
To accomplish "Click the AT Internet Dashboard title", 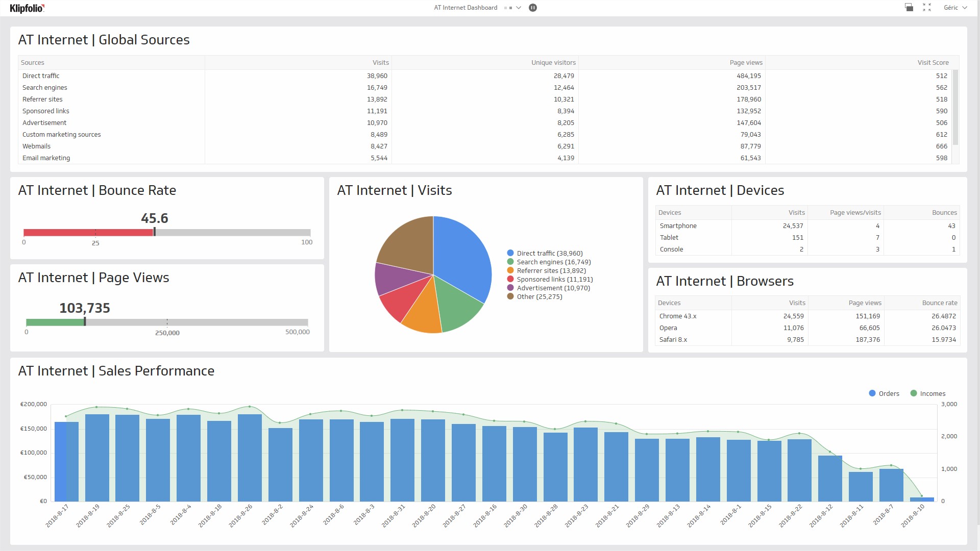I will coord(465,8).
